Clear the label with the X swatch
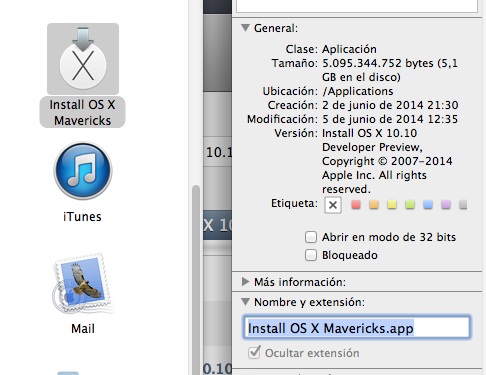 (333, 205)
